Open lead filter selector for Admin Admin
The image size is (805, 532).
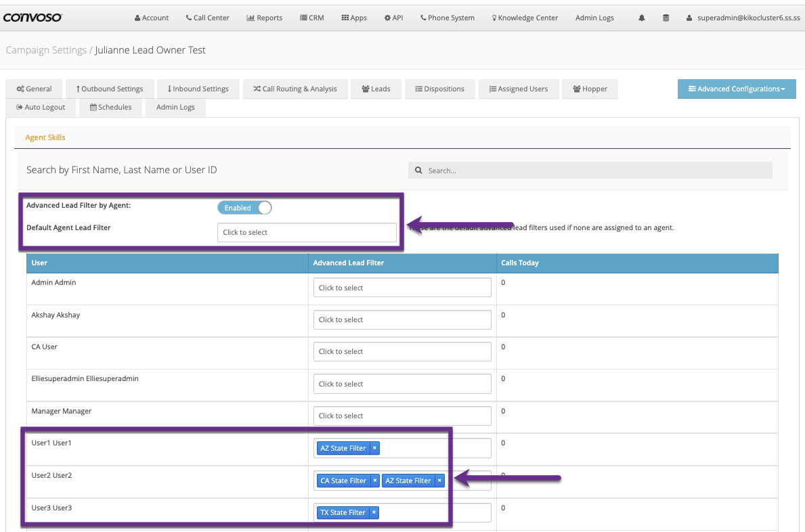402,288
